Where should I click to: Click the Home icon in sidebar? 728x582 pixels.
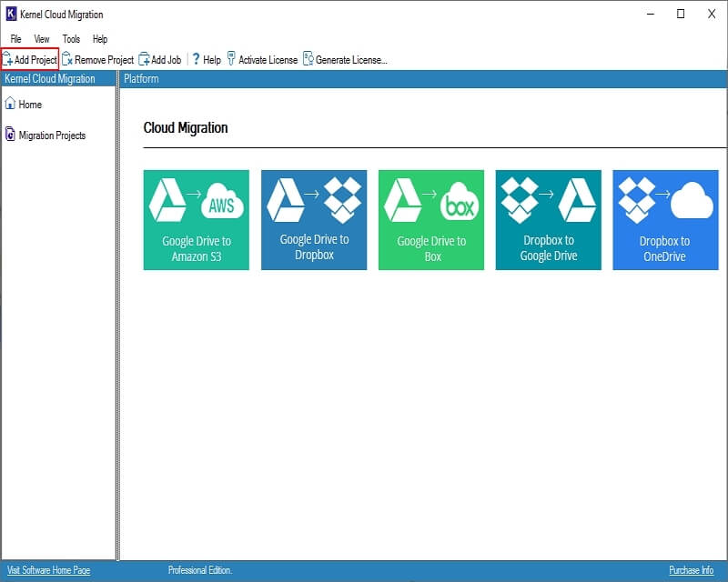click(x=10, y=103)
